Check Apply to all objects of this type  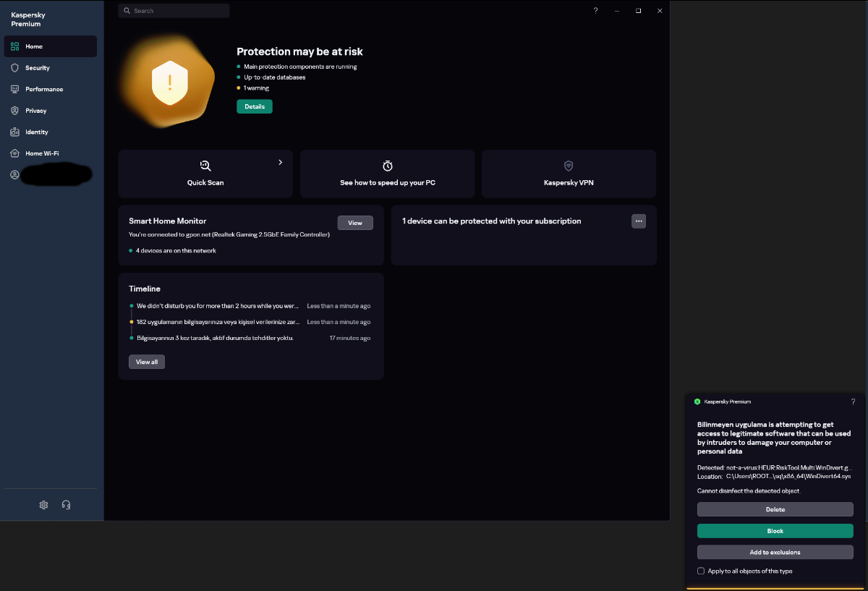click(701, 571)
